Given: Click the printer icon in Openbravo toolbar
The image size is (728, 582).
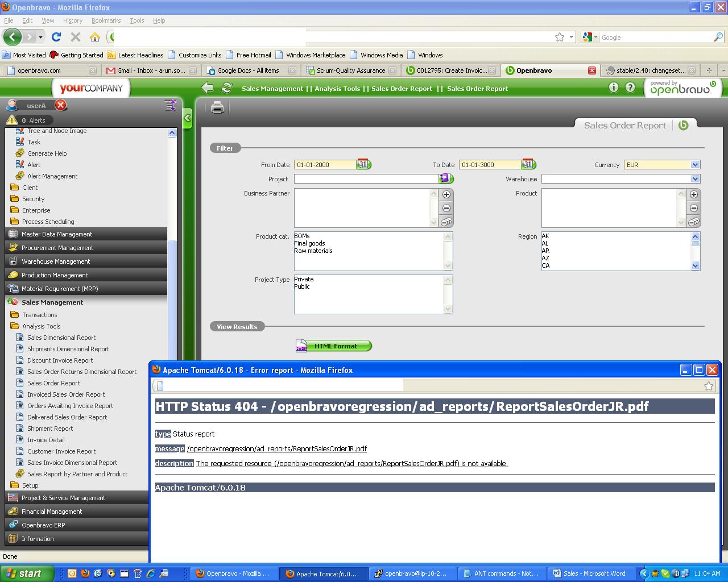Looking at the screenshot, I should (x=217, y=107).
